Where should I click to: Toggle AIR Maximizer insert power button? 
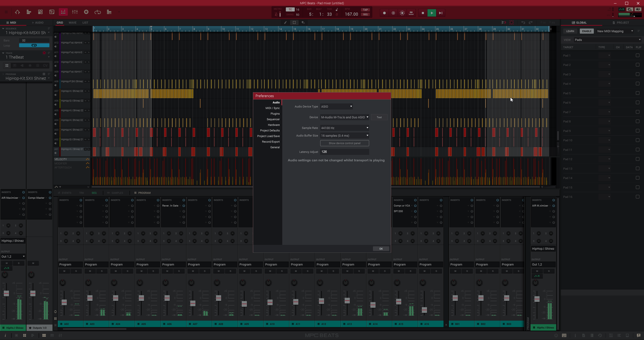coord(23,198)
